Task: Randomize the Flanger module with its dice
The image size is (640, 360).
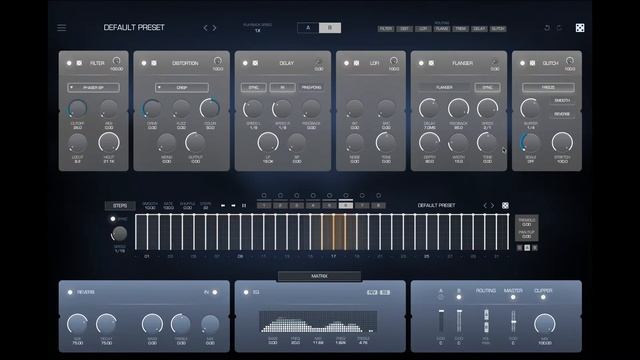Action: (431, 63)
